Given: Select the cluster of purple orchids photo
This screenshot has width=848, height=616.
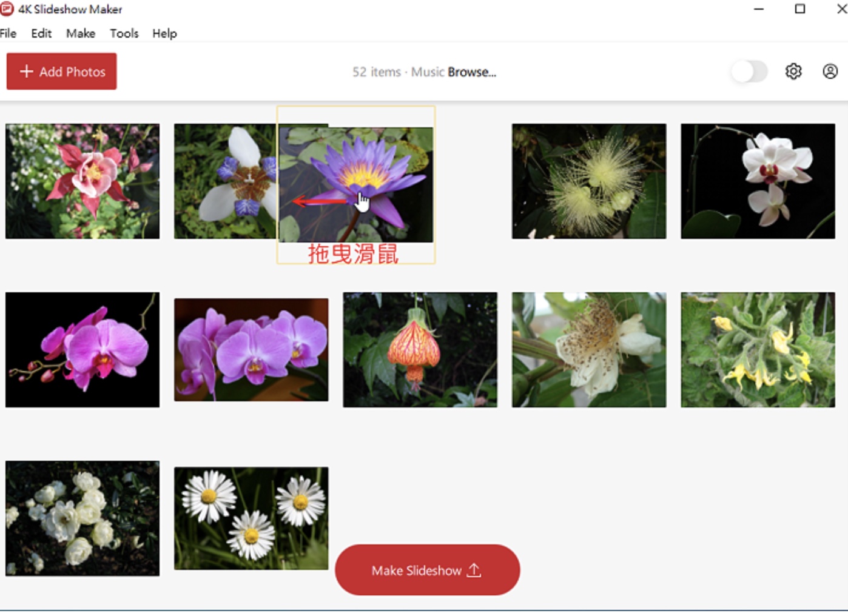Looking at the screenshot, I should pos(251,350).
